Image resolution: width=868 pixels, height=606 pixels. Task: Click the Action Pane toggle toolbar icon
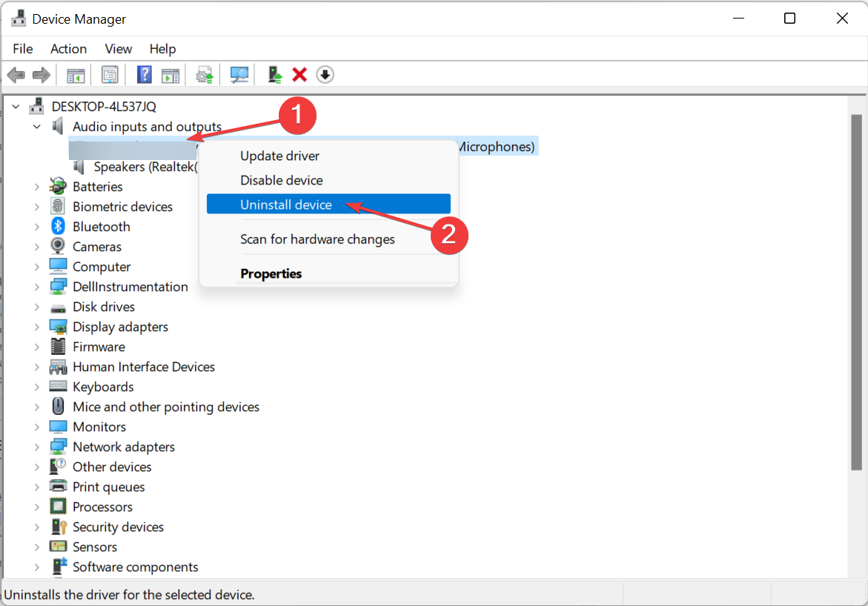pyautogui.click(x=170, y=75)
